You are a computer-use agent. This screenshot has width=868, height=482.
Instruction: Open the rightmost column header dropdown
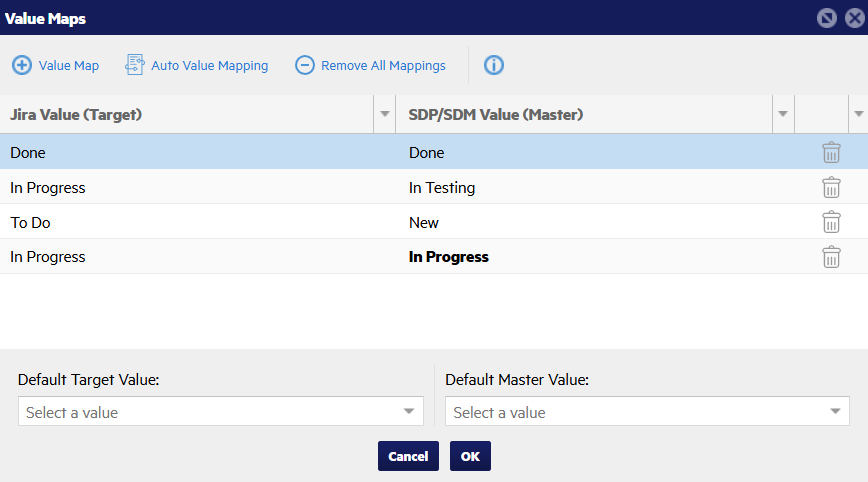[858, 114]
